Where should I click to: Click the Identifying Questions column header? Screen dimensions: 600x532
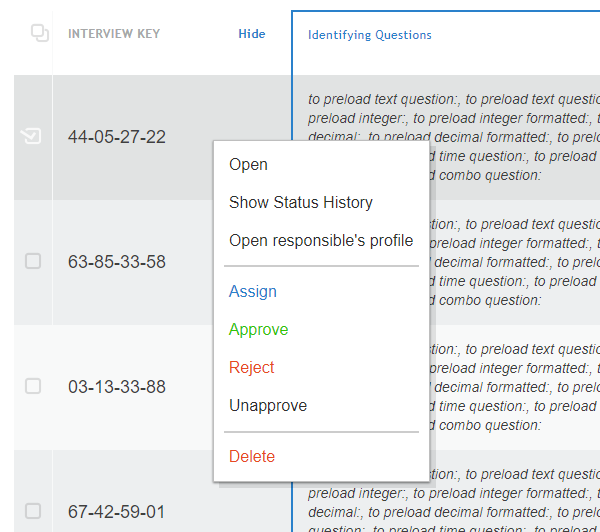[x=370, y=35]
